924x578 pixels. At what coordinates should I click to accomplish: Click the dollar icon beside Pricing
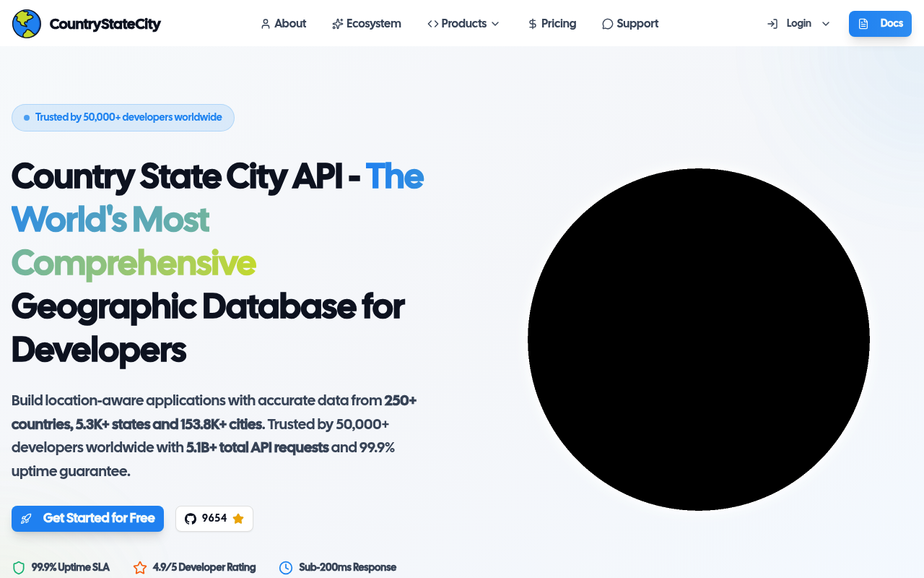(532, 24)
